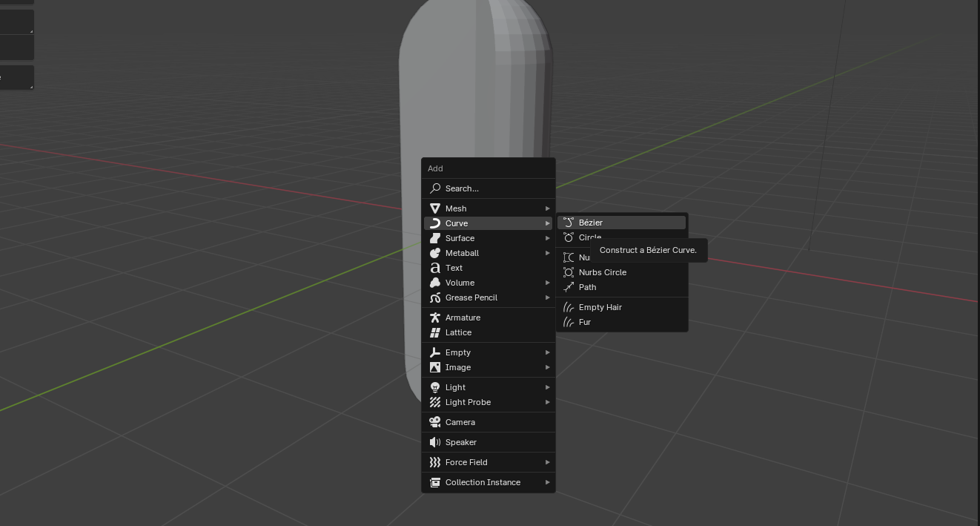Expand arrow next to Mesh
The width and height of the screenshot is (980, 526).
(x=548, y=208)
